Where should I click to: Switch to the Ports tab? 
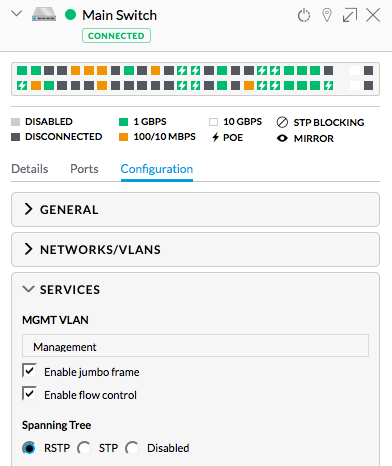coord(84,169)
